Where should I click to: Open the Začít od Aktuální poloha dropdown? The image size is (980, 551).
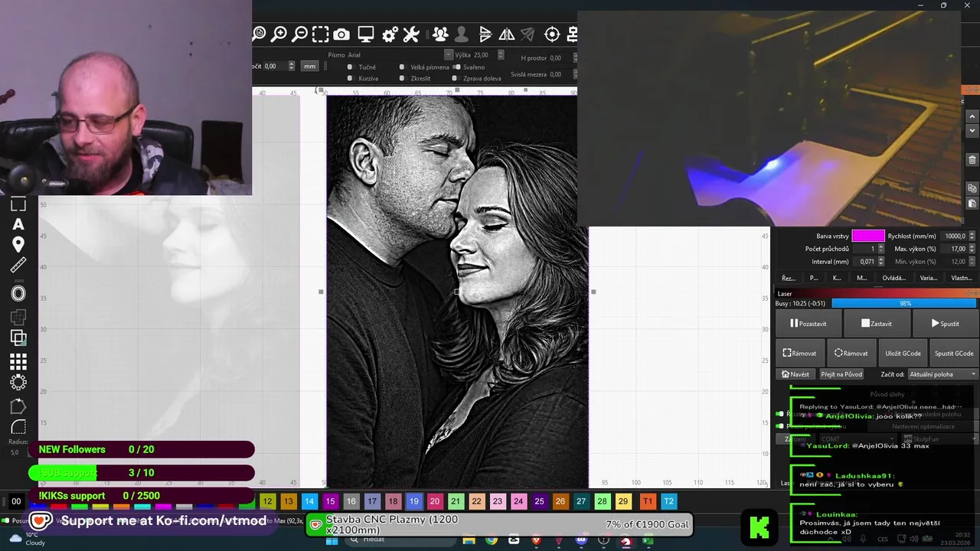pos(942,374)
